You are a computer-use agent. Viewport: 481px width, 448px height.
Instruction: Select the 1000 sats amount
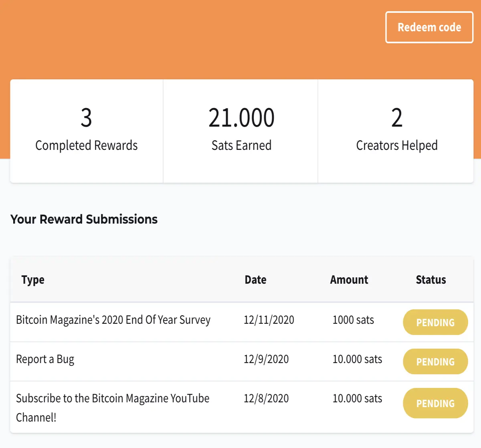353,320
